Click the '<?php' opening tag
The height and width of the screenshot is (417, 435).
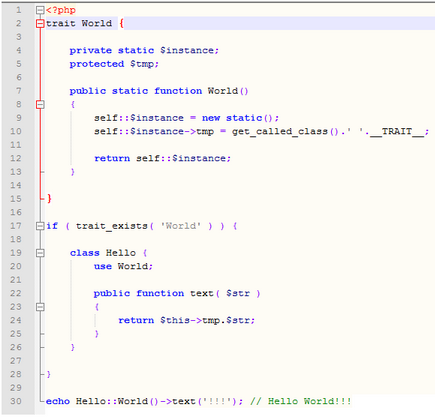tap(61, 10)
